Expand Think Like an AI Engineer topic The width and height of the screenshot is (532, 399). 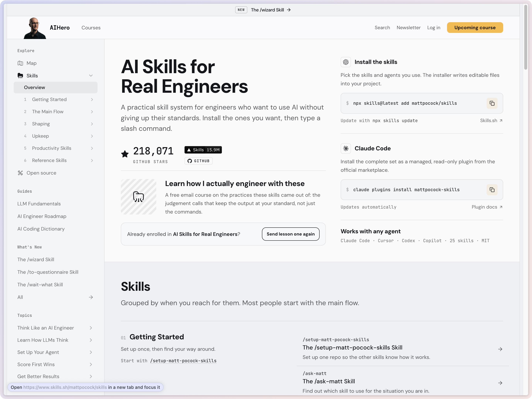[91, 328]
